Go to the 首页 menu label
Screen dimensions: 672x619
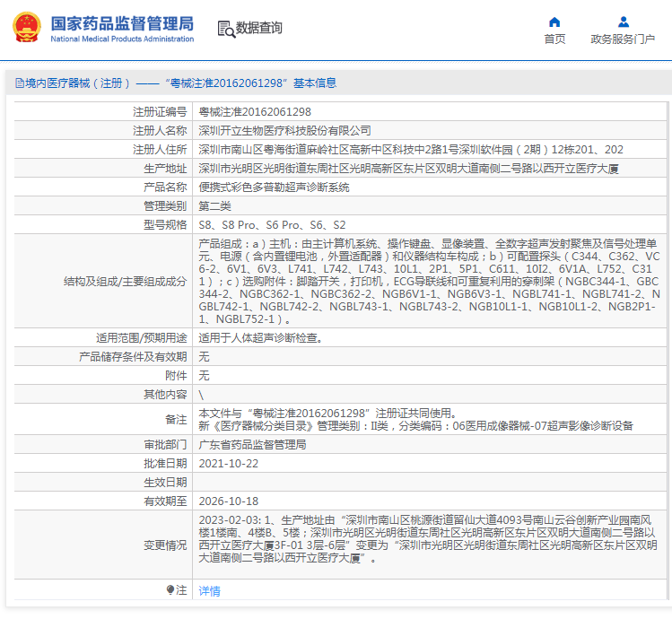pos(554,39)
